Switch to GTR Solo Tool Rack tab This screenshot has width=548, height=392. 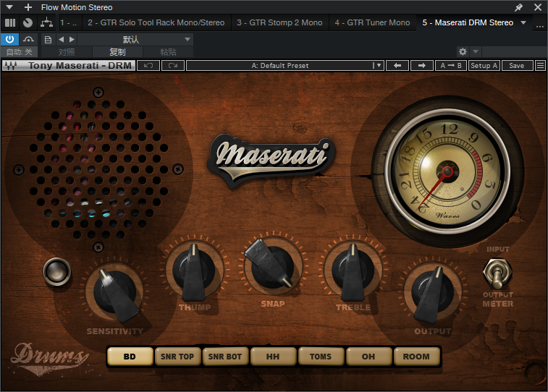(156, 22)
